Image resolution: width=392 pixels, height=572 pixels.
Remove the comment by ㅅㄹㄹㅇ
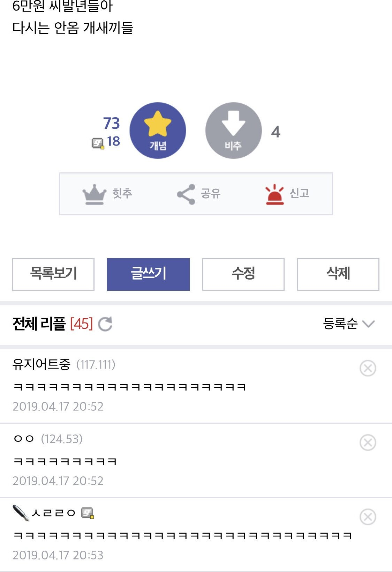point(368,517)
